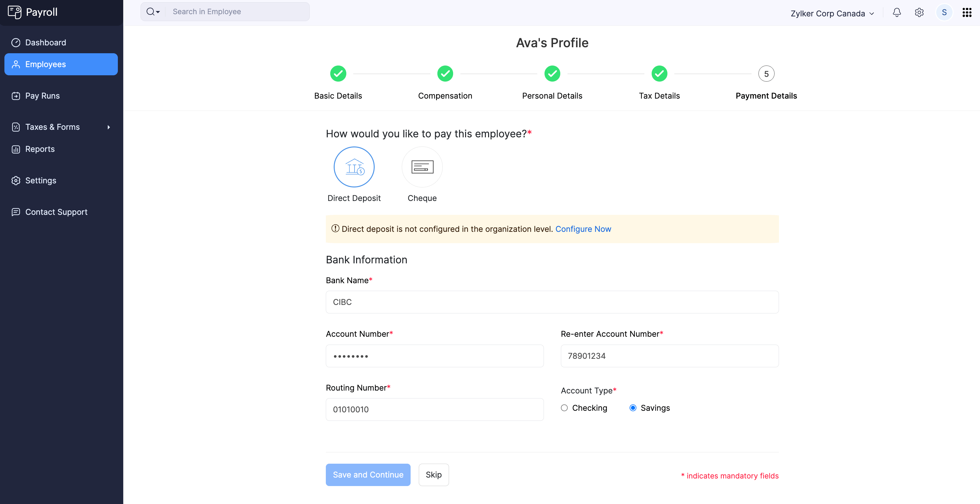Open the Zylker Corp Canada organization dropdown
The image size is (980, 504).
832,13
